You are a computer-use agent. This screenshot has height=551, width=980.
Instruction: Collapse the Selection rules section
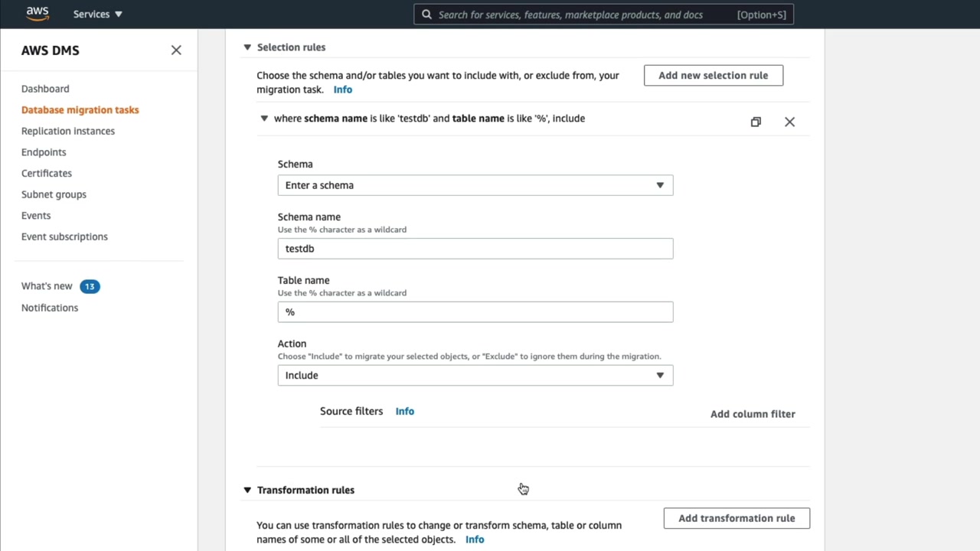[x=247, y=47]
